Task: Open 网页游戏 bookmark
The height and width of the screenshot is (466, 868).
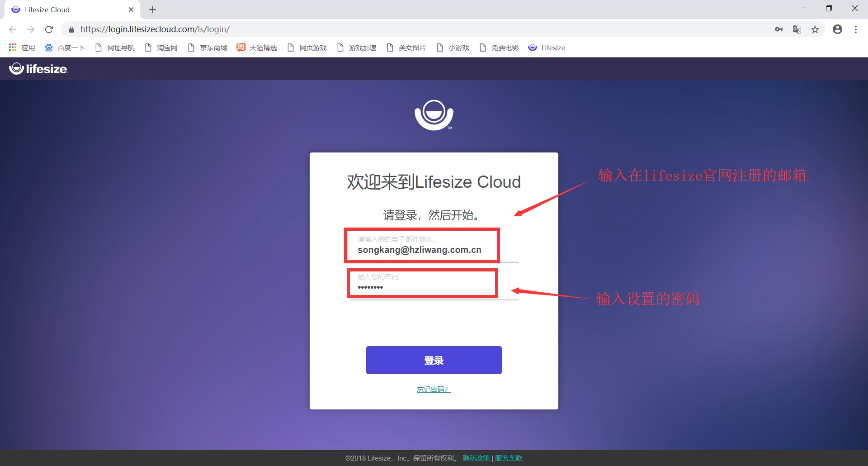Action: coord(307,48)
